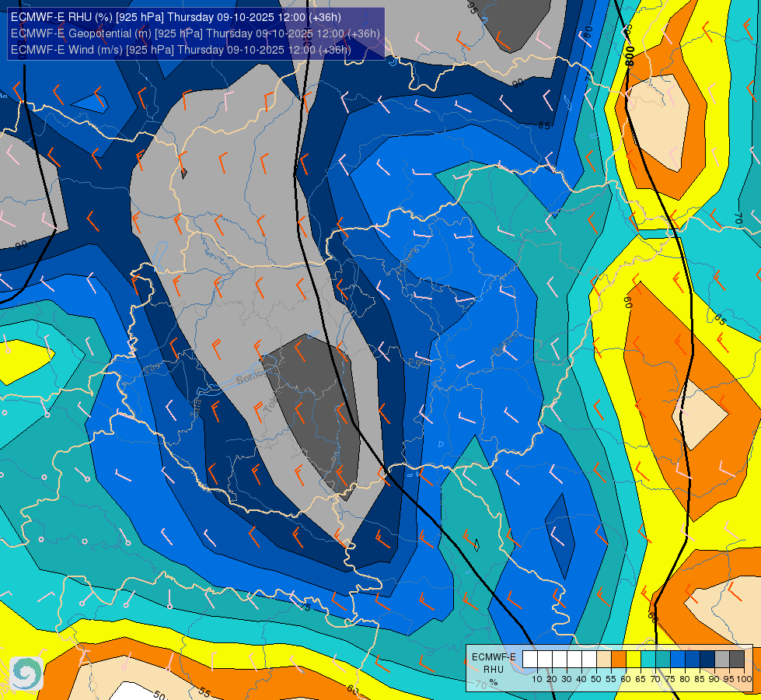Click the '85' humidity contour label on the map
This screenshot has height=700, width=761.
(544, 126)
